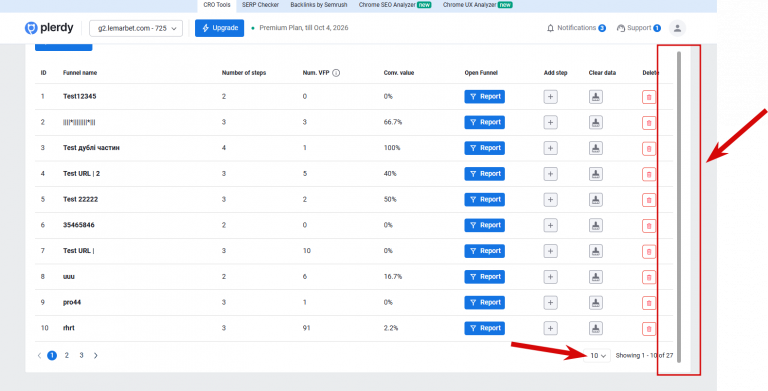Clear data for funnel Test дублі частин
Image resolution: width=768 pixels, height=391 pixels.
pos(596,148)
